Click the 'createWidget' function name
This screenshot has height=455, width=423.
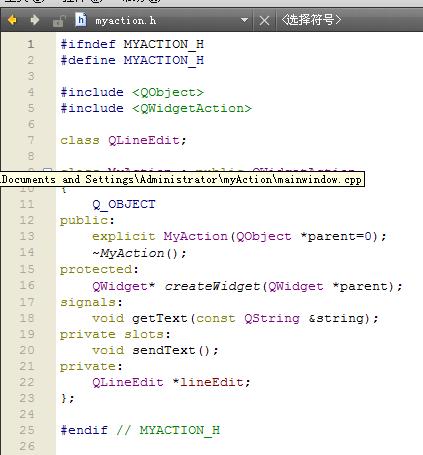click(x=212, y=286)
